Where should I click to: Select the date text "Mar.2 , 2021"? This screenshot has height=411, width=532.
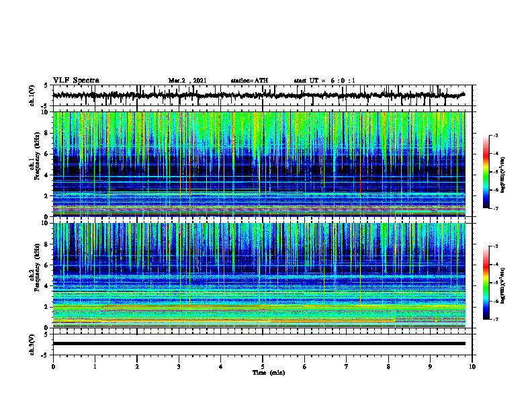[x=187, y=81]
